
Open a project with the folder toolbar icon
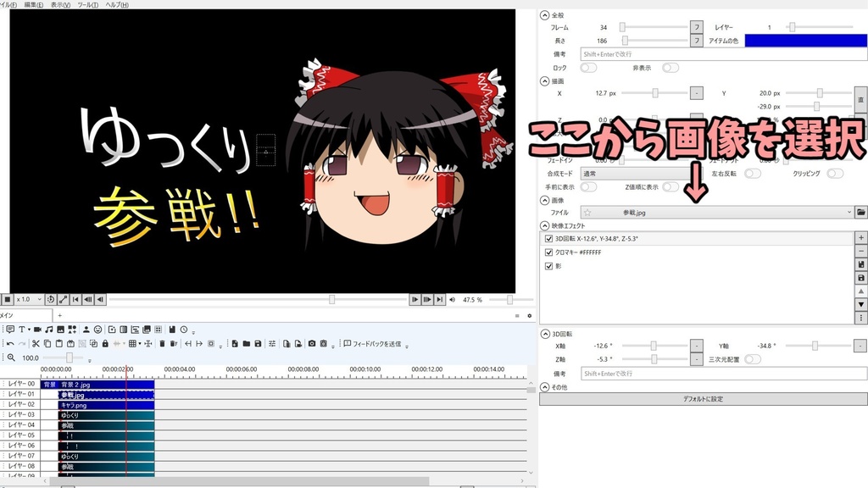pyautogui.click(x=247, y=344)
